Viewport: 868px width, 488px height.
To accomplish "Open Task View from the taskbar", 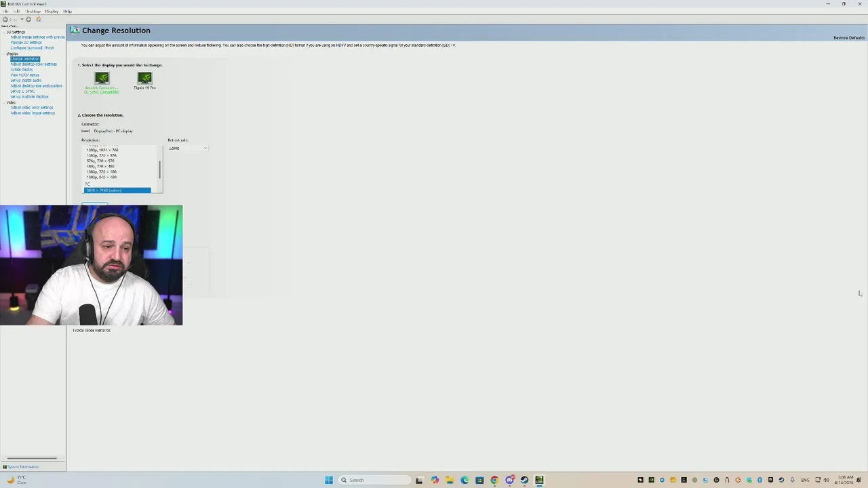I will tap(419, 480).
